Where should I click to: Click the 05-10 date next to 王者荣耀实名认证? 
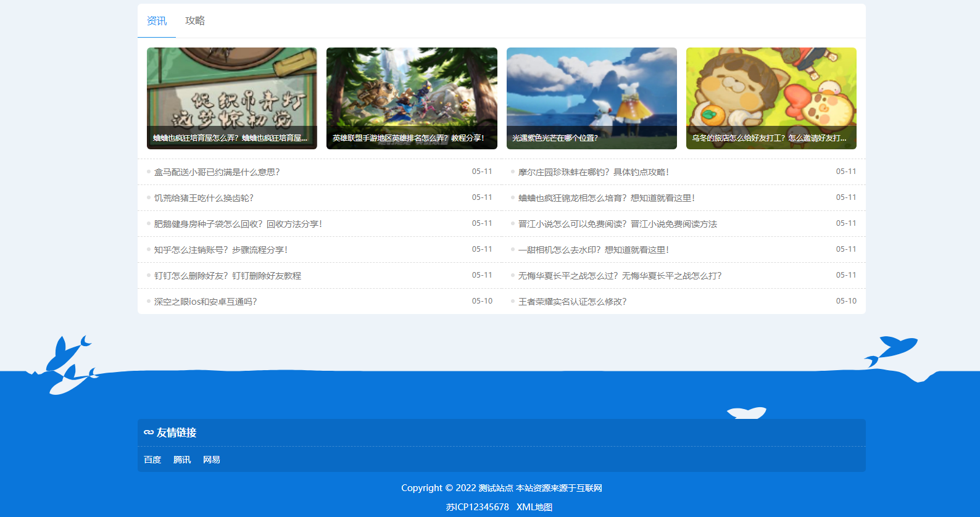coord(846,301)
